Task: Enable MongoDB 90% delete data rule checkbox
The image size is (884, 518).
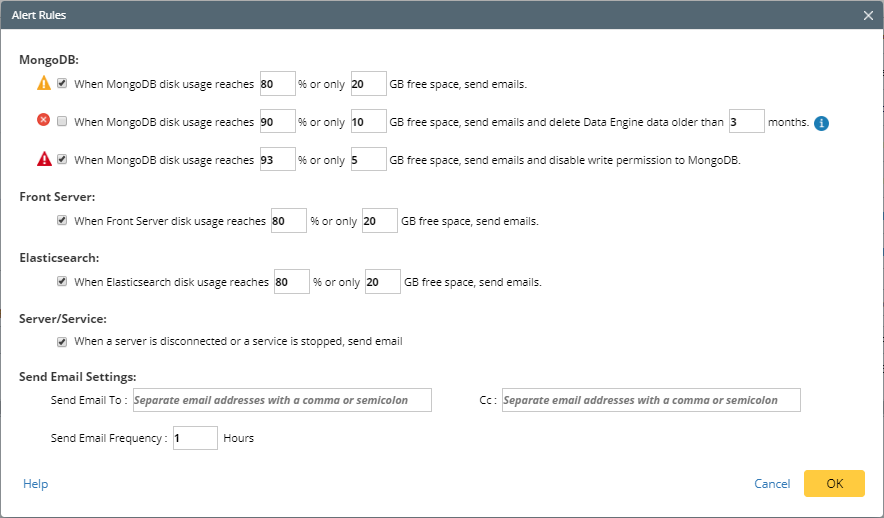Action: point(62,122)
